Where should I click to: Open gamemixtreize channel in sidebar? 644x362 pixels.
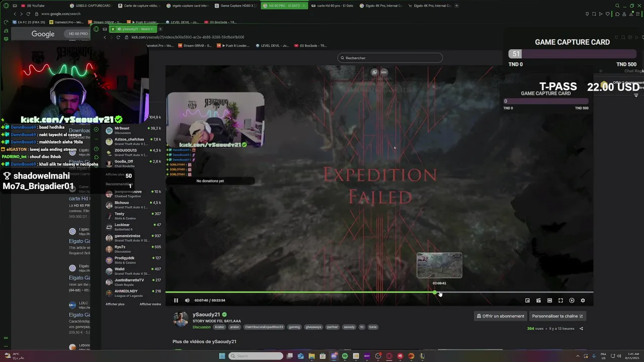coord(133,238)
